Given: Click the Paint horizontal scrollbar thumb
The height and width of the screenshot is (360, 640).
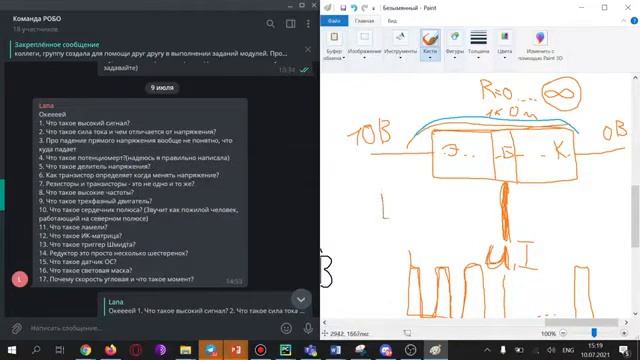Looking at the screenshot, I should [581, 322].
